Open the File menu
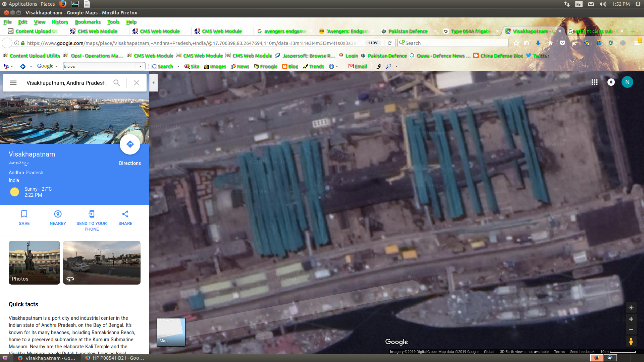The width and height of the screenshot is (644, 362). [x=7, y=22]
